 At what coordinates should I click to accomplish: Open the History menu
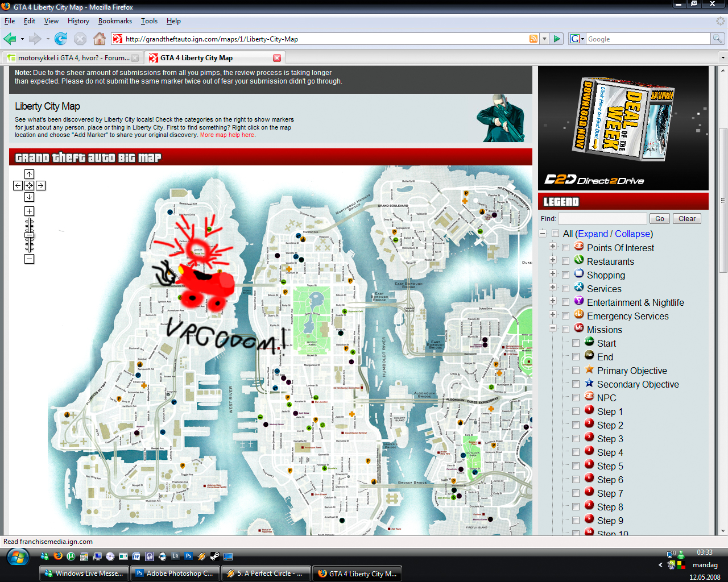point(78,21)
